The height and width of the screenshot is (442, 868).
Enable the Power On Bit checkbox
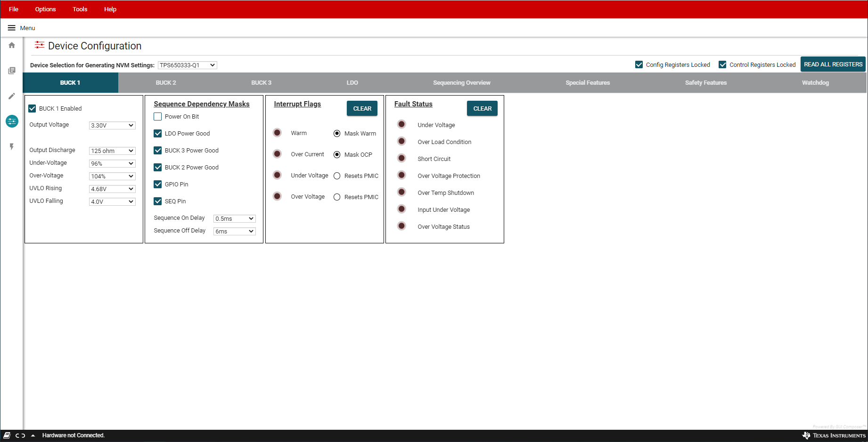tap(158, 117)
